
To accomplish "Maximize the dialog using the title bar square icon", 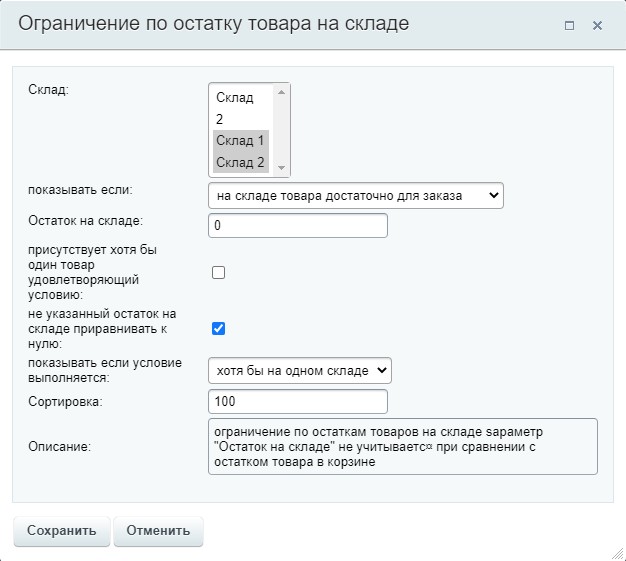I will pos(569,26).
